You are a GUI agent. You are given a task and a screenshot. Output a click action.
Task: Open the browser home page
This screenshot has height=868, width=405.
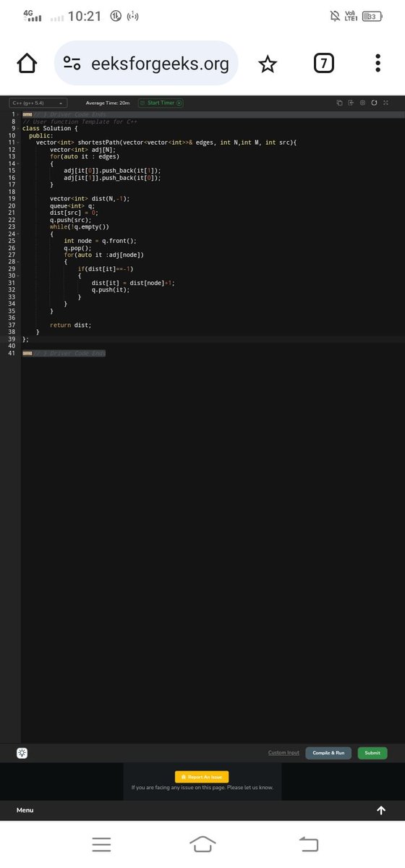click(27, 64)
